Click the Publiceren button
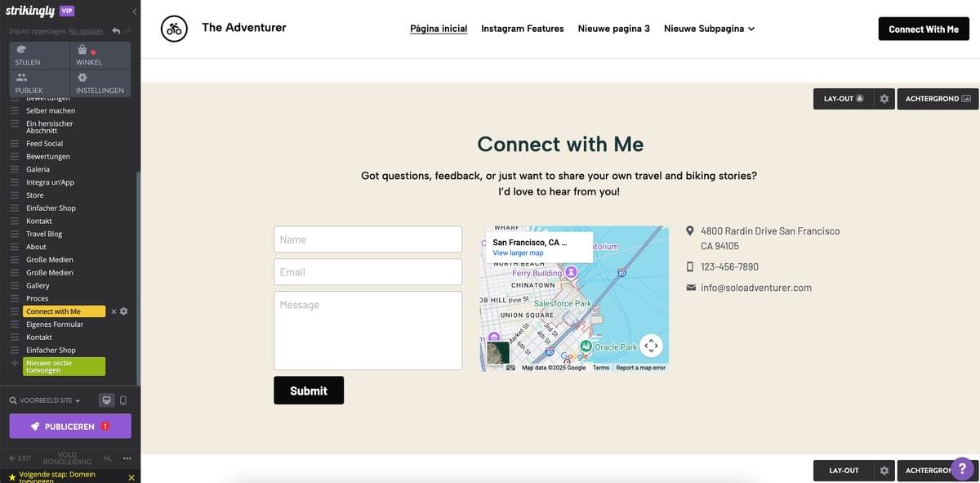980x483 pixels. [x=70, y=427]
